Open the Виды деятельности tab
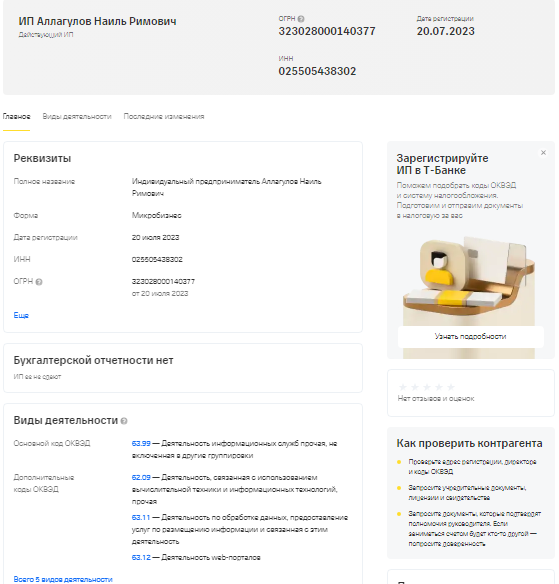Image resolution: width=559 pixels, height=584 pixels. pyautogui.click(x=77, y=117)
